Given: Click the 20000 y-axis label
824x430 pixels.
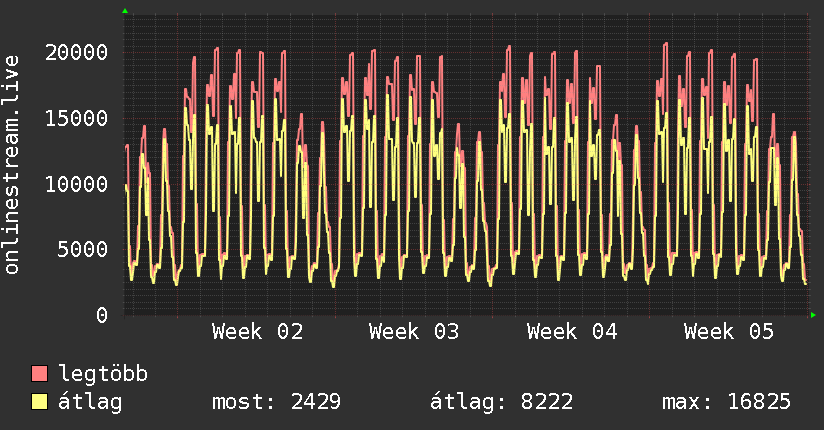Looking at the screenshot, I should [76, 52].
